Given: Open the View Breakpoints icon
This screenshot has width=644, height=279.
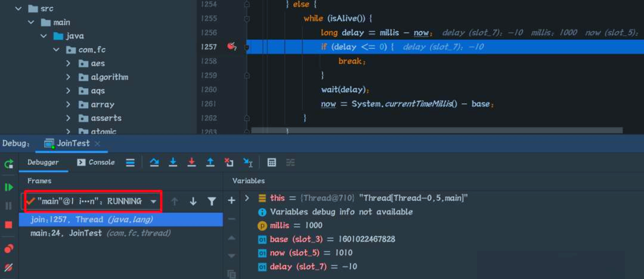Looking at the screenshot, I should click(x=8, y=248).
